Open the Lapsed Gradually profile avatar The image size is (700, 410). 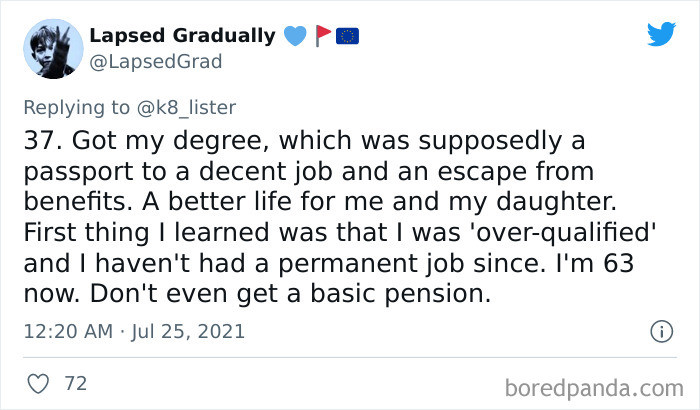pyautogui.click(x=51, y=48)
